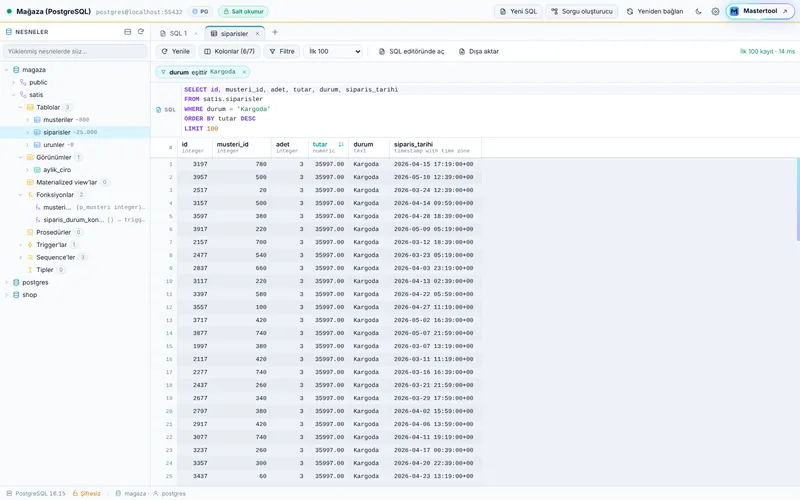Viewport: 800px width, 500px height.
Task: Focus the Yüklenmiş nesnelerde süz search field
Action: [x=75, y=52]
